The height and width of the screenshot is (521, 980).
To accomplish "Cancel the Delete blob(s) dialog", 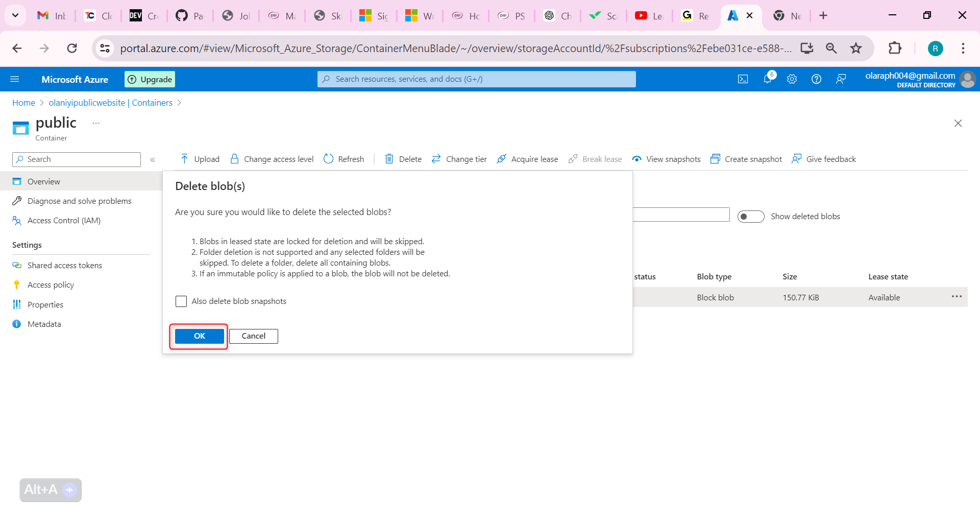I will coord(254,336).
